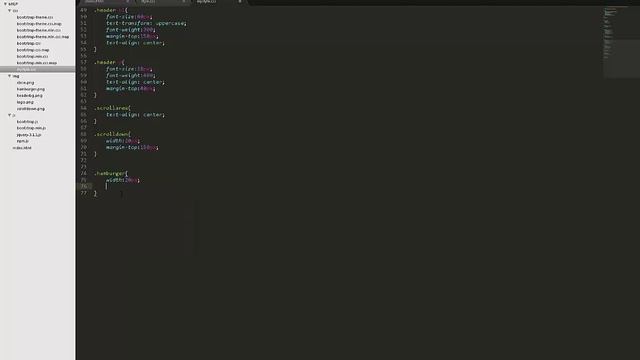Screen dimensions: 640x360
Task: Click text-align: center on line 54
Action: 136,43
